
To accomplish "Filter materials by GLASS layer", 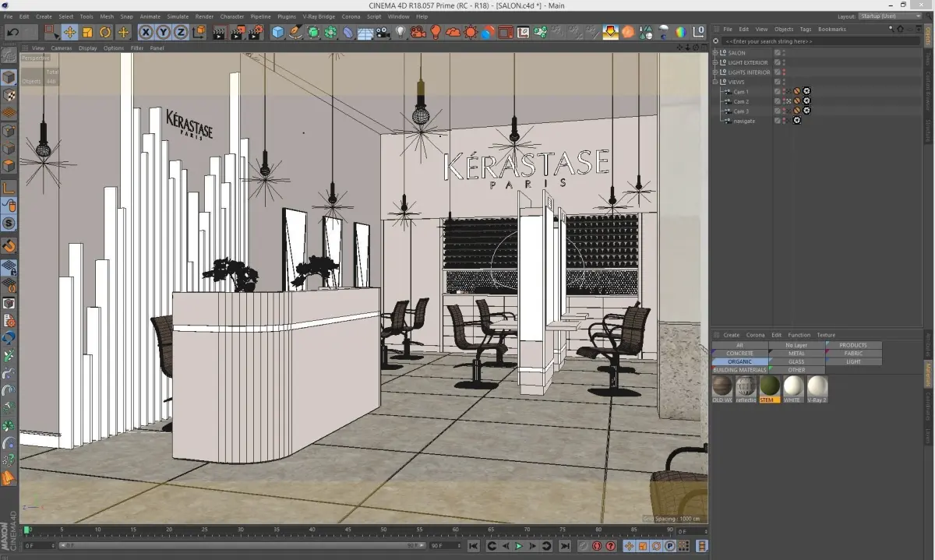I will click(x=796, y=362).
